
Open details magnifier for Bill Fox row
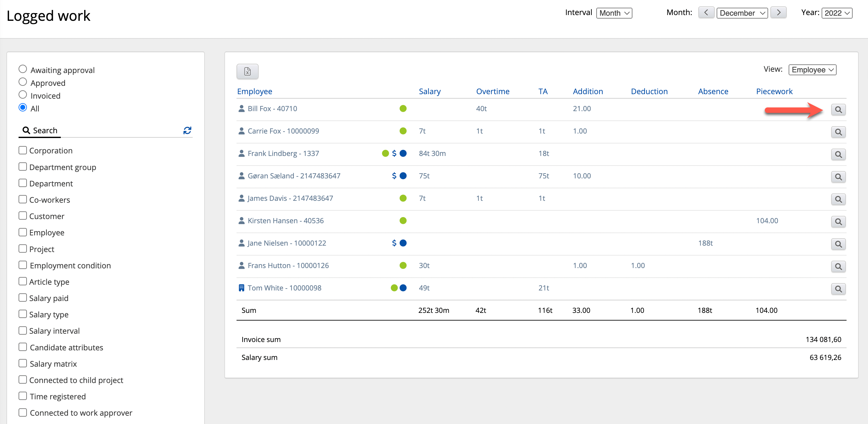[x=838, y=110]
